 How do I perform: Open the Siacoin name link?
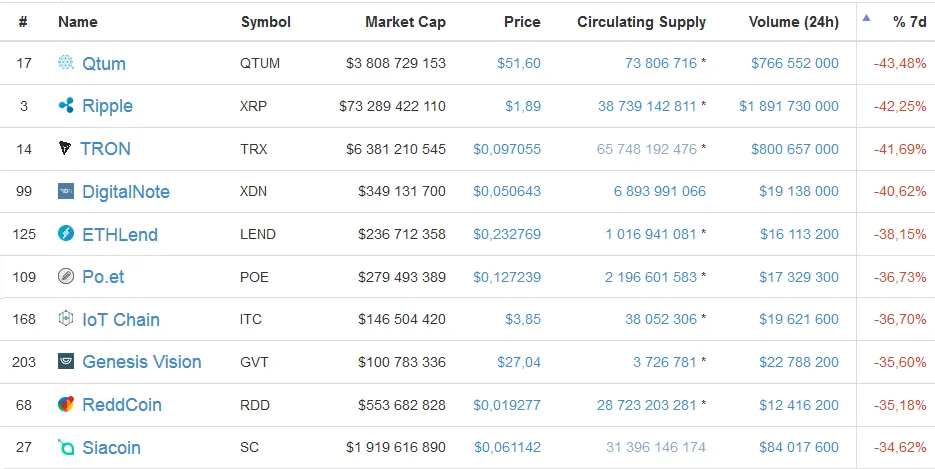[112, 448]
